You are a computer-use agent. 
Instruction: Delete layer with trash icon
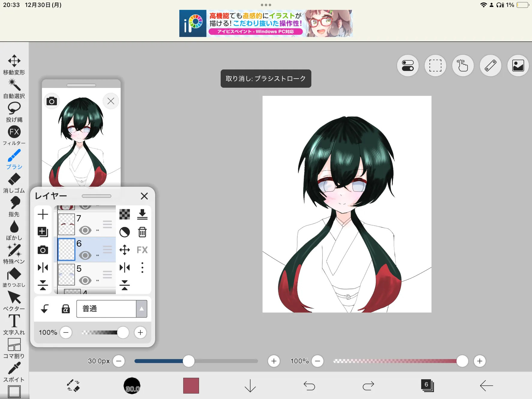tap(142, 232)
